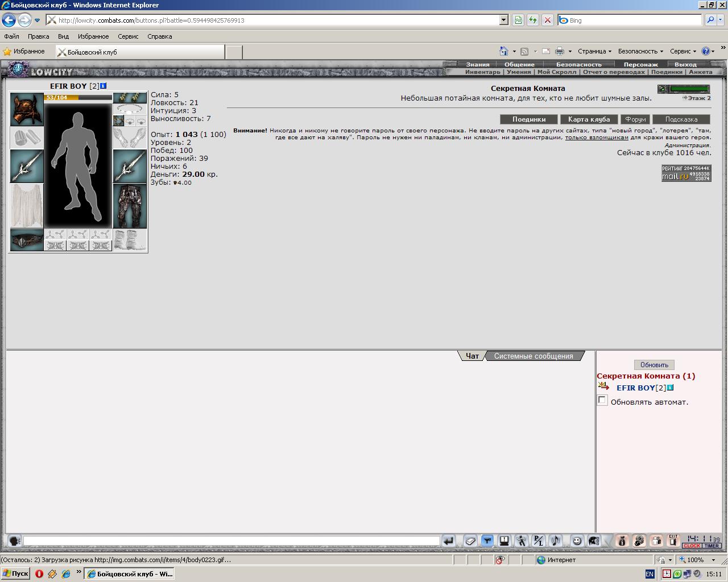Viewport: 728px width, 582px height.
Task: Click the eraser clear-chat icon
Action: click(470, 541)
